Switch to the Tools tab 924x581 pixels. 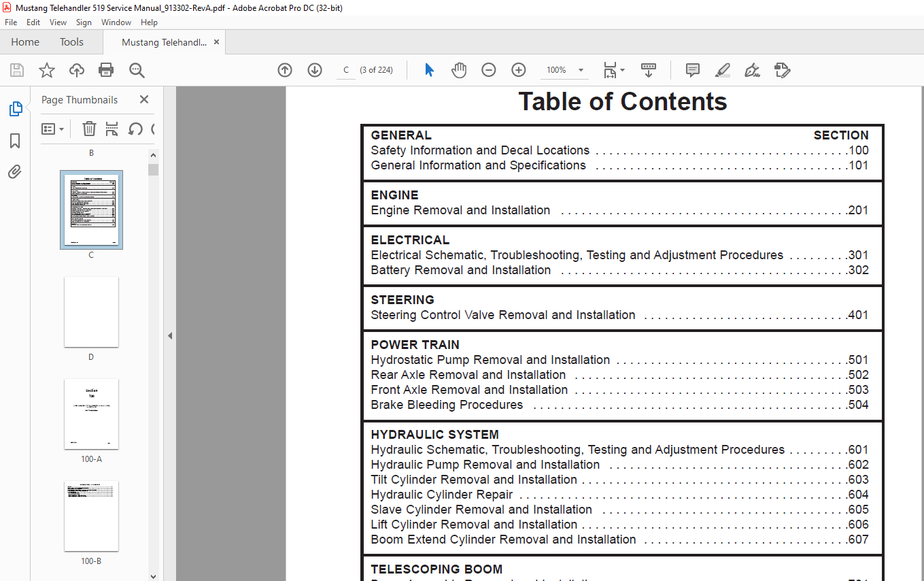(71, 42)
